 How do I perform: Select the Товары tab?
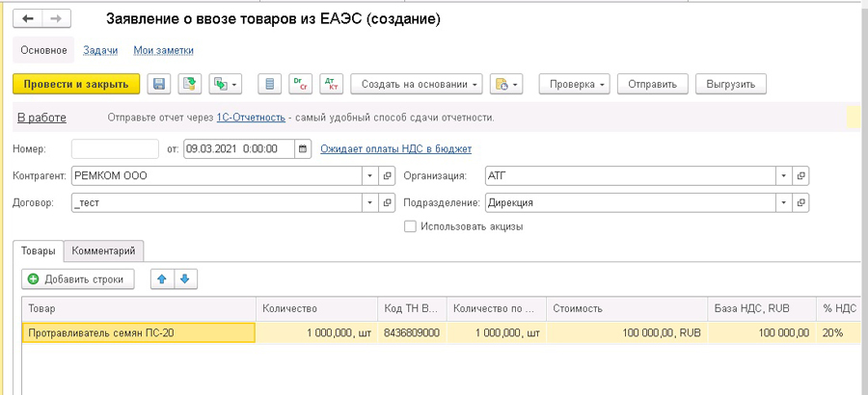click(39, 250)
